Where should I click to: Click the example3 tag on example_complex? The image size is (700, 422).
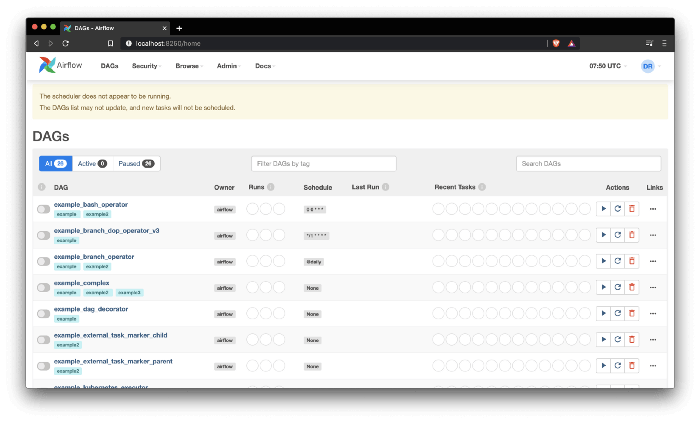click(129, 292)
